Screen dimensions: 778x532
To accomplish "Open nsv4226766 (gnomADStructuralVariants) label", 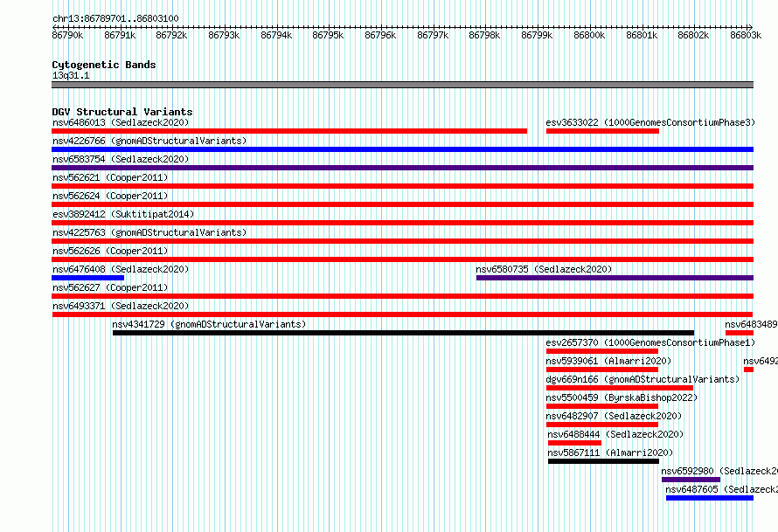I will click(149, 141).
